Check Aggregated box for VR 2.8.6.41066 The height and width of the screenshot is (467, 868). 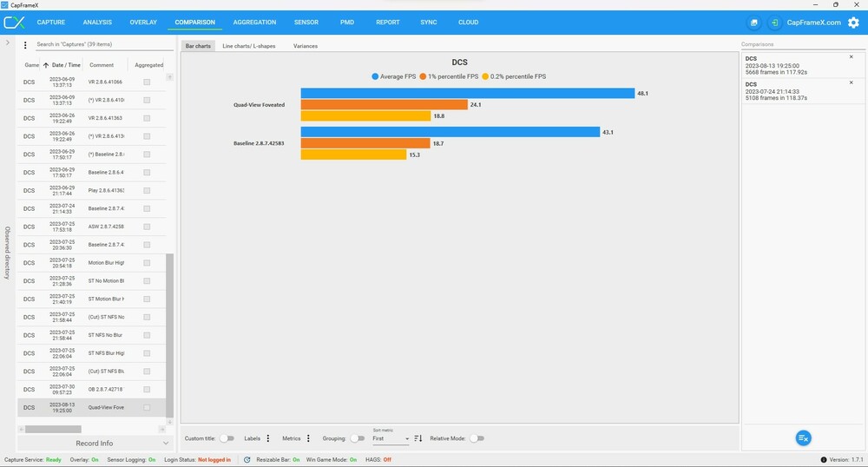click(147, 82)
